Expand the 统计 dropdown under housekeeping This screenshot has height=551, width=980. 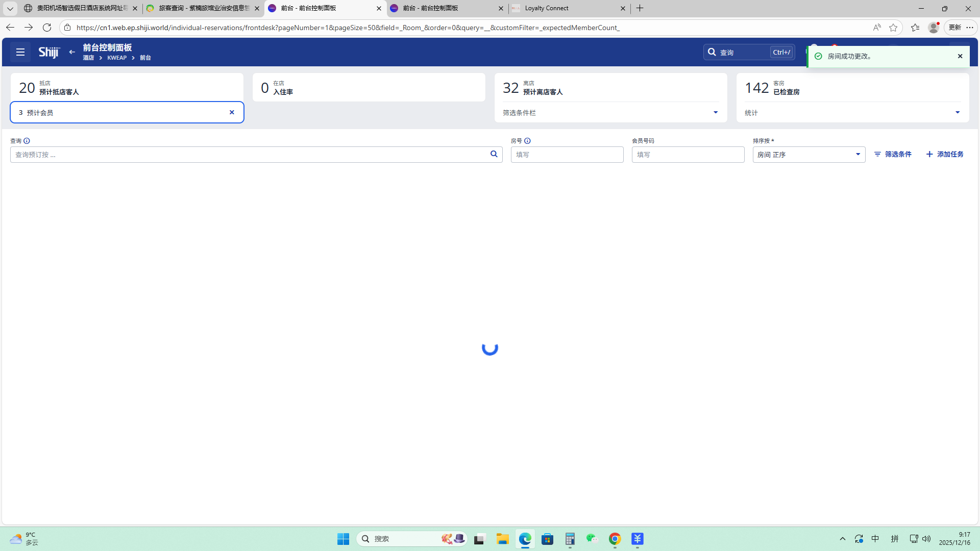click(957, 112)
